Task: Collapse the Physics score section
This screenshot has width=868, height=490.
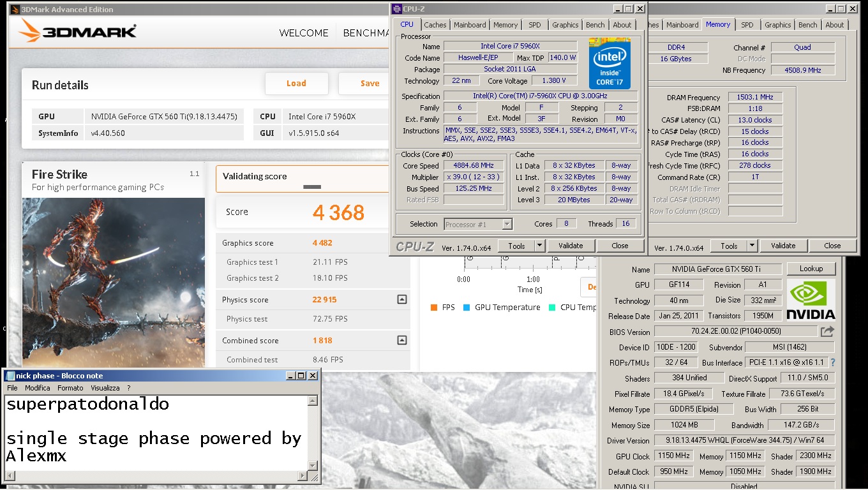Action: click(401, 299)
